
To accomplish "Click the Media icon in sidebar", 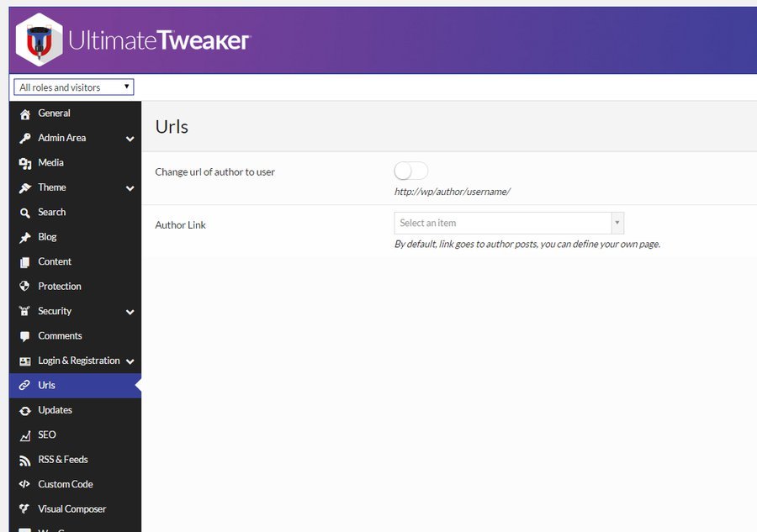I will click(x=25, y=163).
